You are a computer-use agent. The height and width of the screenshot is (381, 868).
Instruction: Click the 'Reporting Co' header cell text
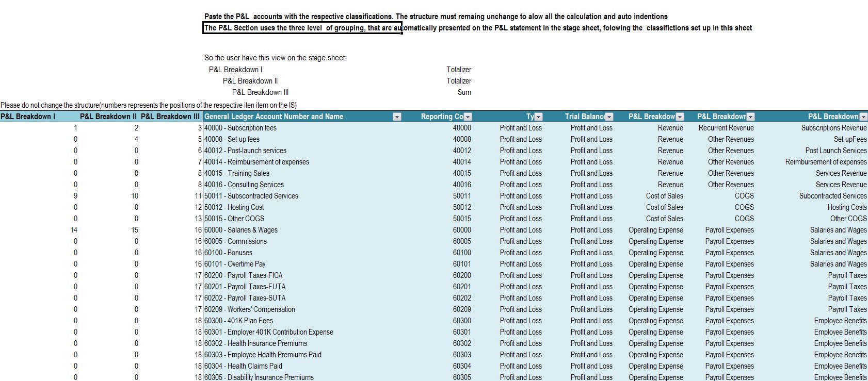tap(442, 117)
